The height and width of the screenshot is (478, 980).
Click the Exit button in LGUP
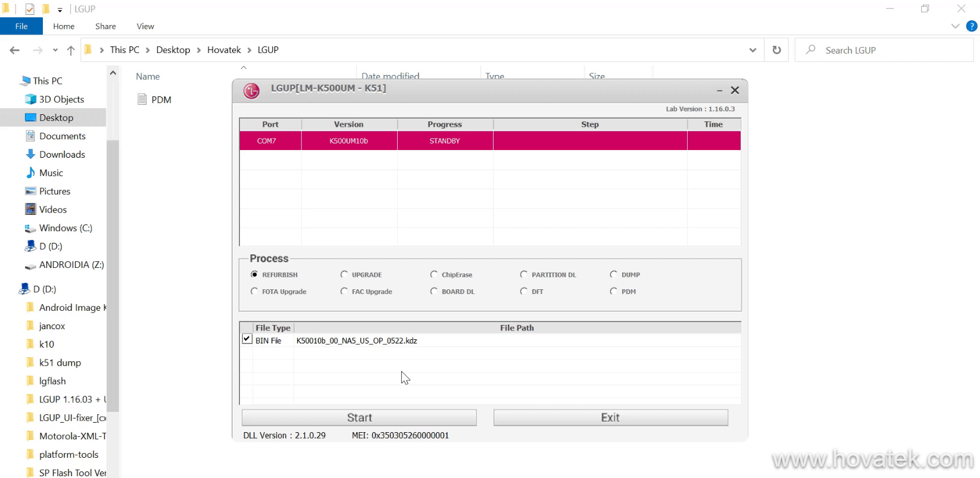tap(610, 417)
